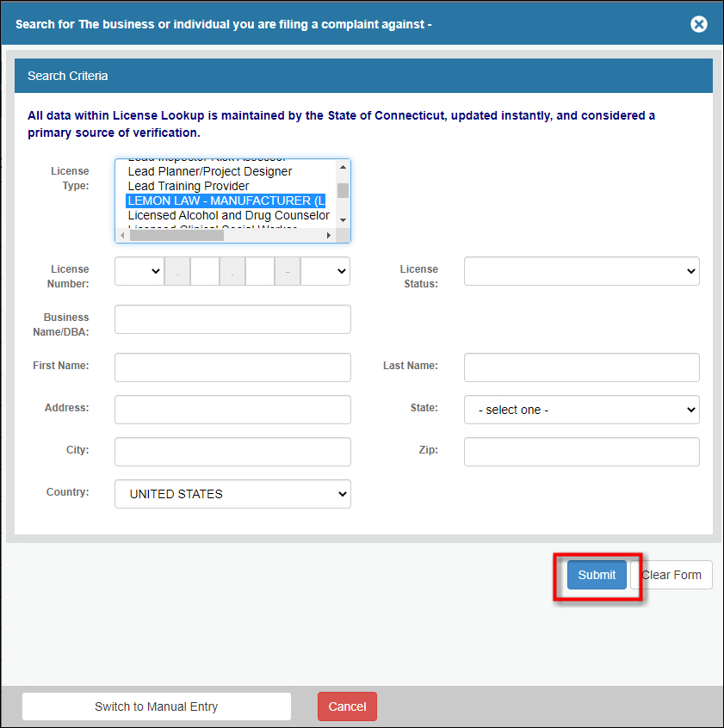Click inside the Business Name/DBA field
Screen dimensions: 724x728
232,319
